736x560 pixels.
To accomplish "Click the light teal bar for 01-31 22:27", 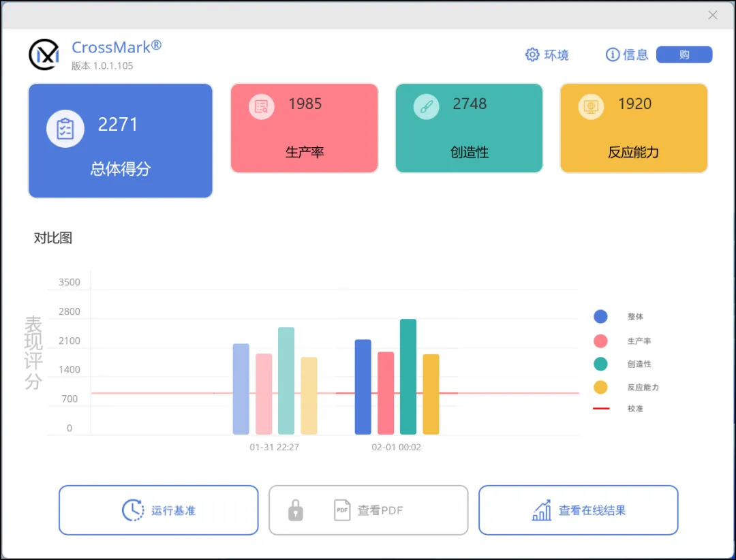I will tap(286, 381).
